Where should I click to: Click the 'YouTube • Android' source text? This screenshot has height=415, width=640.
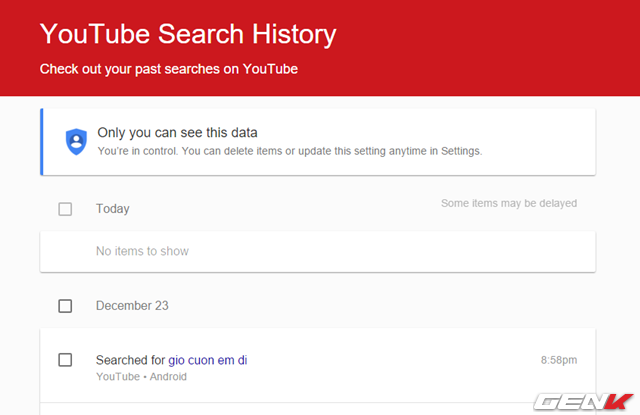point(141,377)
